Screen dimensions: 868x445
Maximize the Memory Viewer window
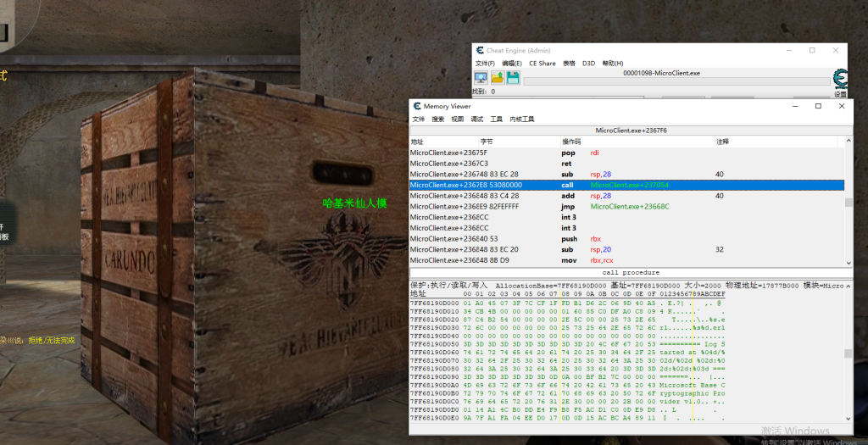pyautogui.click(x=818, y=106)
